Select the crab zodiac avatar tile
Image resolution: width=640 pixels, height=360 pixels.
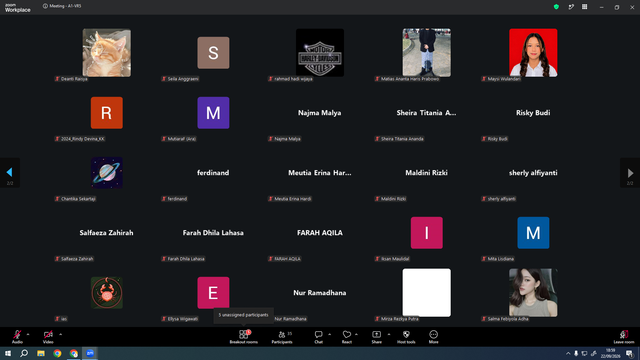pos(107,293)
